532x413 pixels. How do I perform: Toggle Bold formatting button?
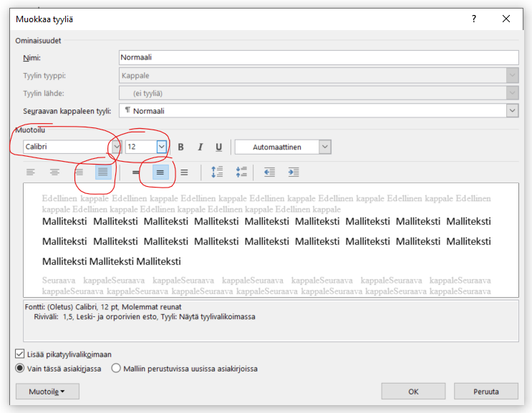pos(181,147)
